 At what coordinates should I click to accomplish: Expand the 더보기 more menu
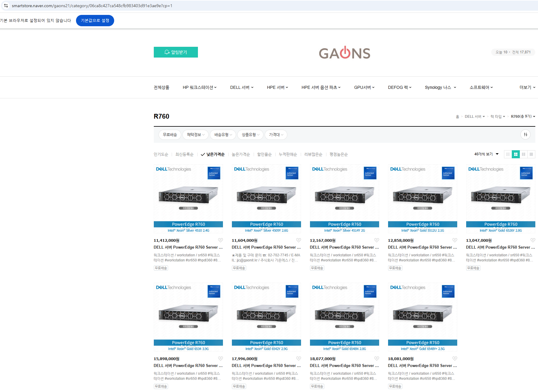pyautogui.click(x=527, y=87)
